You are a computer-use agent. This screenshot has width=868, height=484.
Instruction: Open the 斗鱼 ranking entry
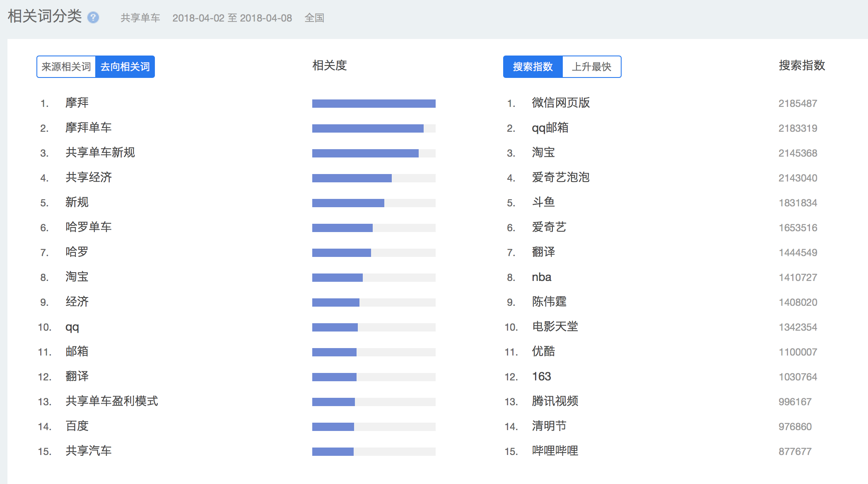point(543,202)
